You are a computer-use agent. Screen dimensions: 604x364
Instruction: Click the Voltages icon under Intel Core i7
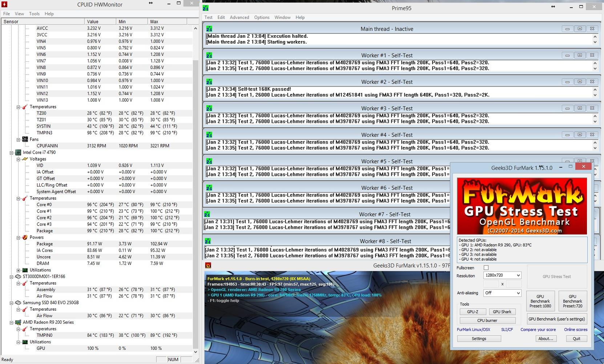coord(25,159)
